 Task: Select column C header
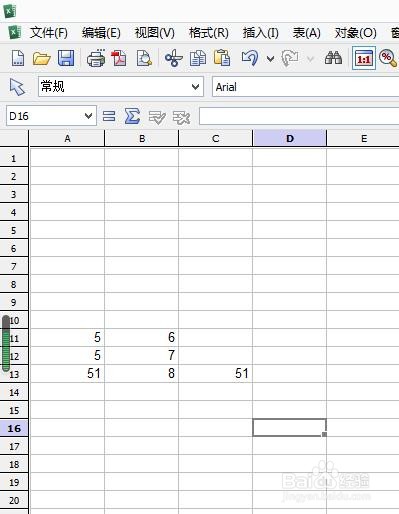click(216, 138)
